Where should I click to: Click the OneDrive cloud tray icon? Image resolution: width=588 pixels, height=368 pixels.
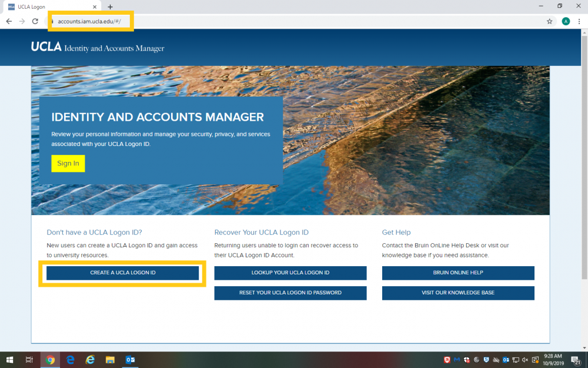496,360
